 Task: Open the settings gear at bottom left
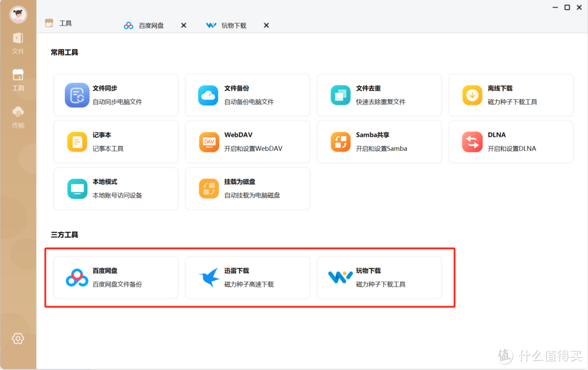(x=18, y=338)
